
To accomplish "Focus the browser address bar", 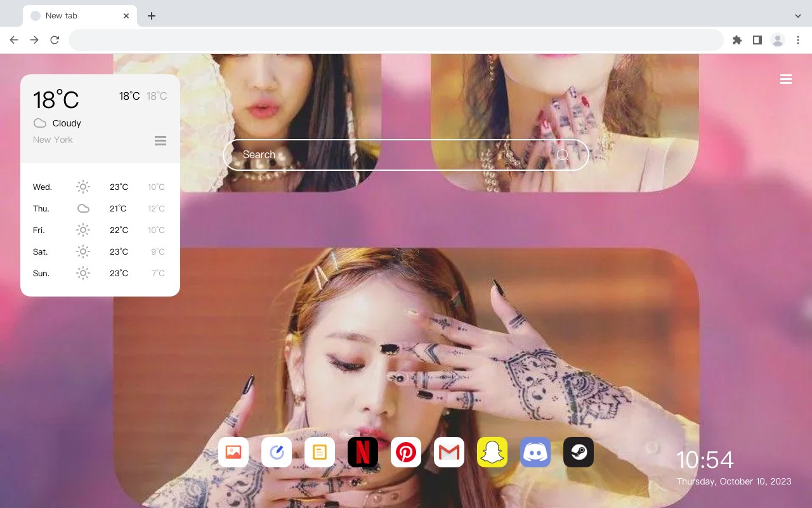I will (396, 40).
